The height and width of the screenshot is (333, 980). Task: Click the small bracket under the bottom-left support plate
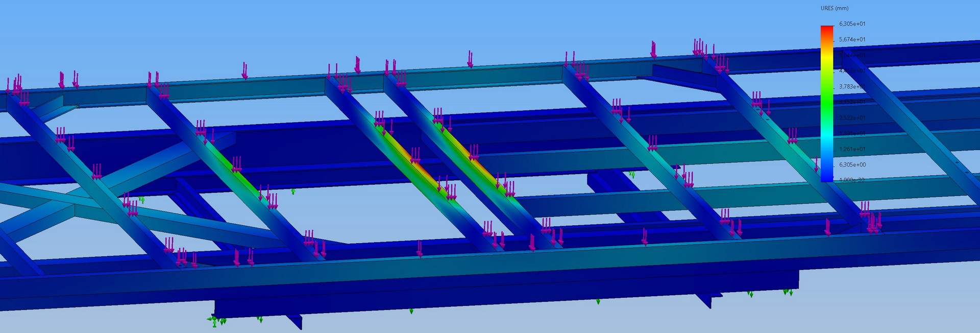click(x=295, y=321)
